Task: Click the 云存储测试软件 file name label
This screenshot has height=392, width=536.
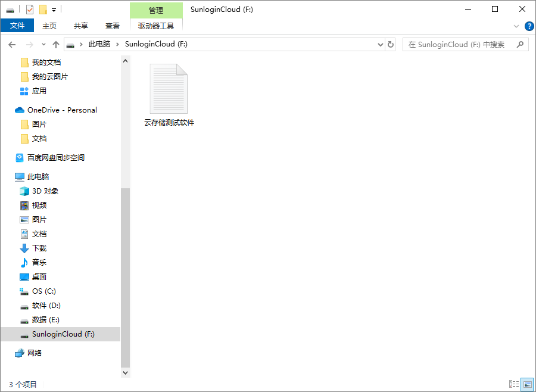Action: tap(169, 123)
